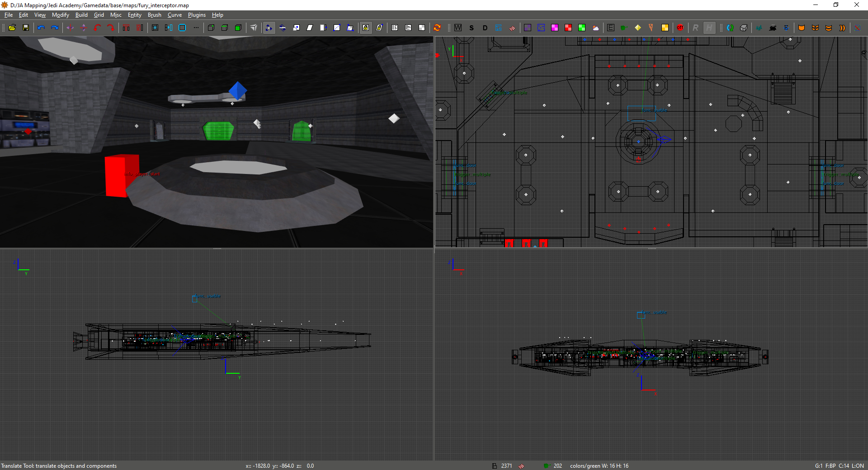Image resolution: width=868 pixels, height=470 pixels.
Task: Click the orange refresh arrows icon
Action: coord(437,28)
